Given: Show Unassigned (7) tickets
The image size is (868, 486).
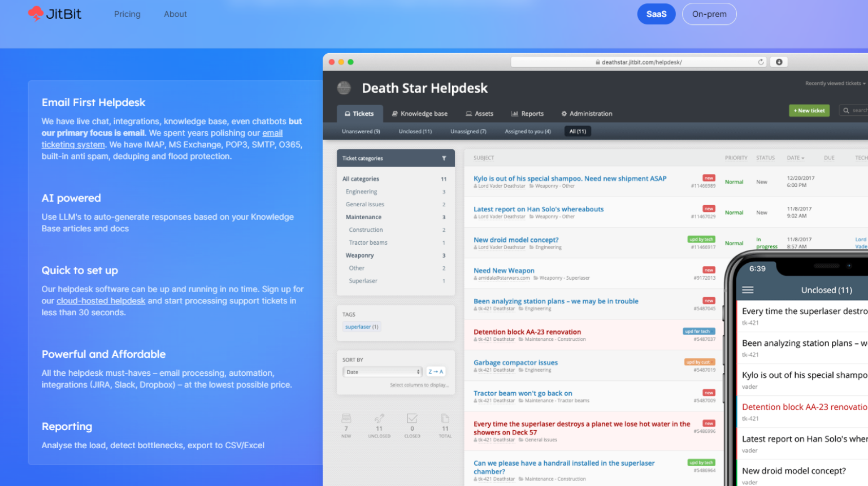Looking at the screenshot, I should 468,132.
